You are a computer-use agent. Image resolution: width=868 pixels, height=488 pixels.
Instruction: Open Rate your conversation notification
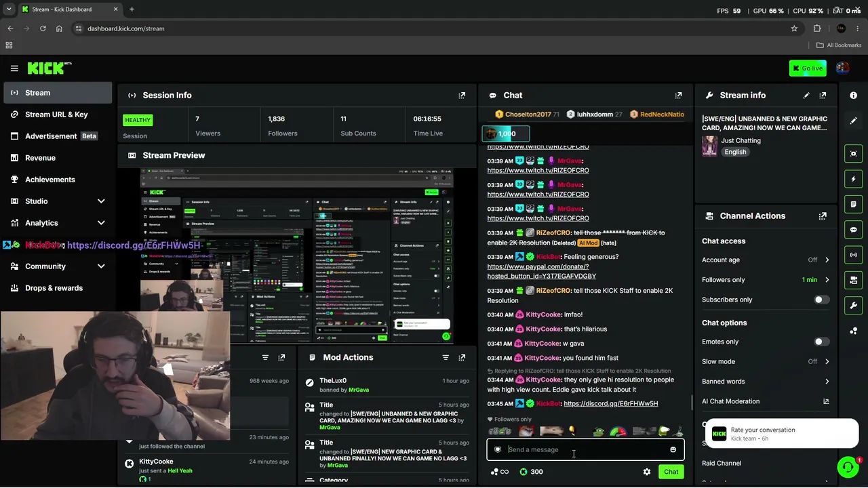click(x=783, y=434)
